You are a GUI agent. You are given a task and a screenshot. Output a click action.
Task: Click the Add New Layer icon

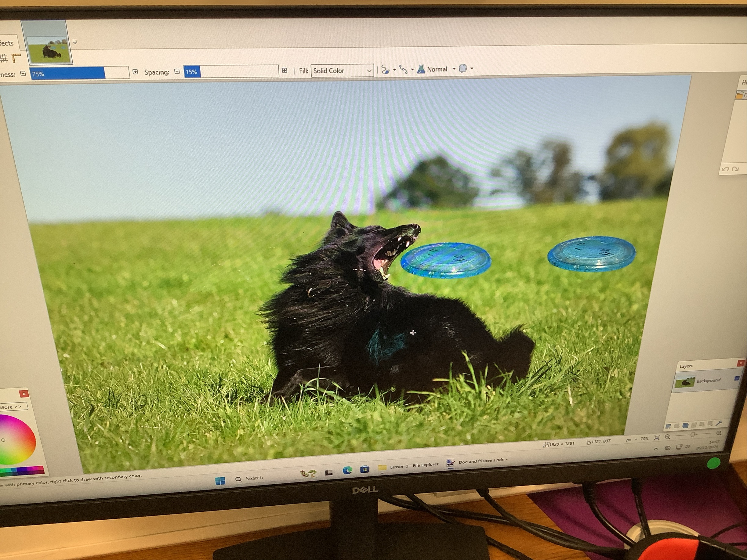click(x=668, y=426)
